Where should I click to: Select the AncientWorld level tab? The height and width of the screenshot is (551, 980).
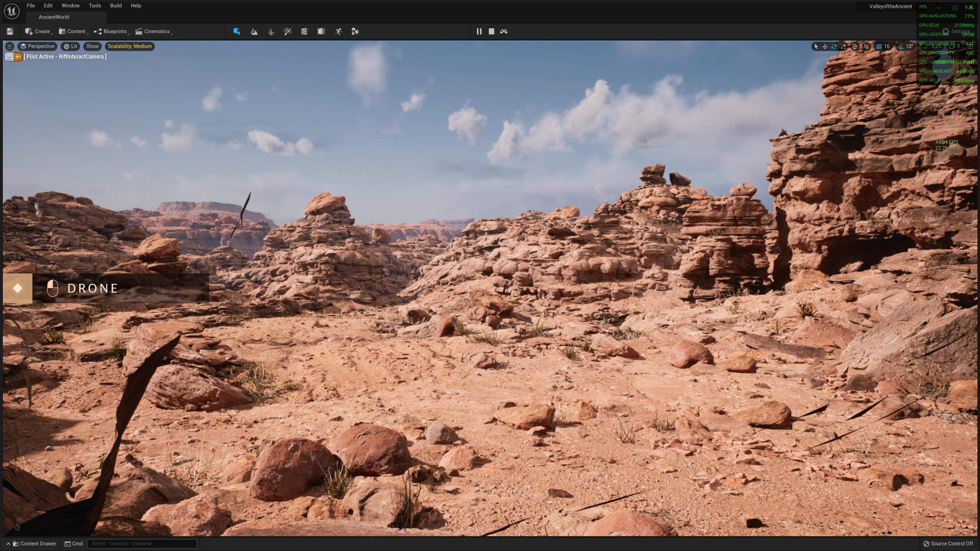(x=54, y=17)
